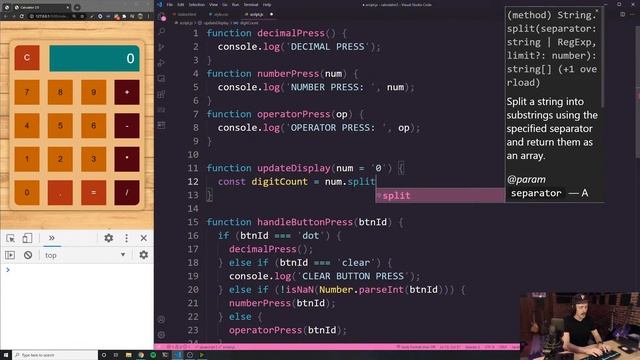Screen dimensions: 640x360
Task: Open Chrome from the taskbar
Action: click(x=141, y=355)
